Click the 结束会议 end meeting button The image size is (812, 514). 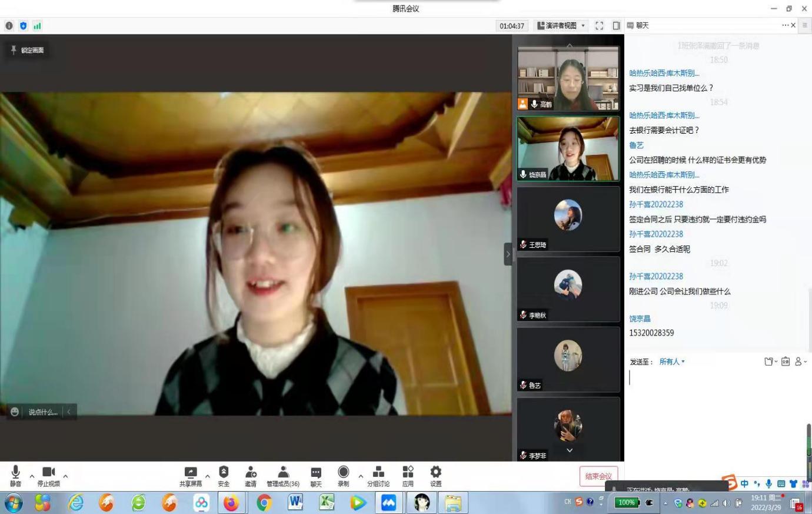coord(598,476)
